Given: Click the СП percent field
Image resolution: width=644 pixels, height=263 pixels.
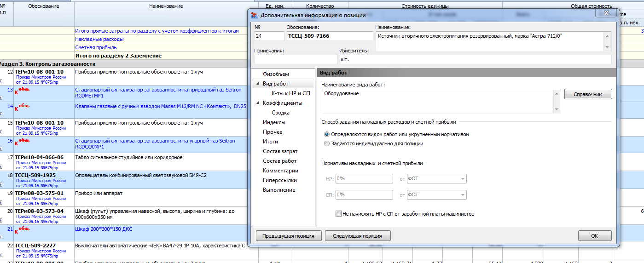Looking at the screenshot, I should [x=364, y=195].
